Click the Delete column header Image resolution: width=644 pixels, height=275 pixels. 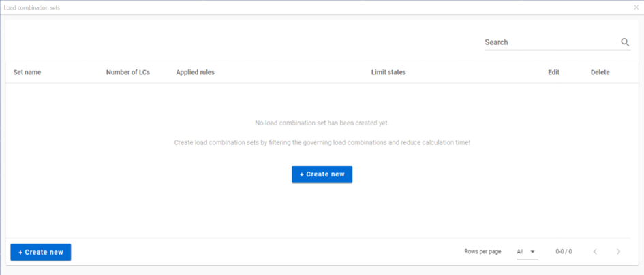600,72
